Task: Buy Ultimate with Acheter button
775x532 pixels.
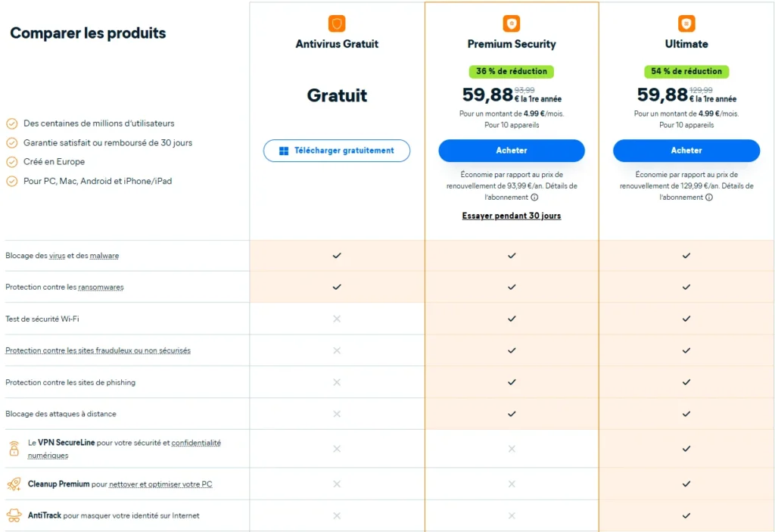Action: [x=686, y=151]
